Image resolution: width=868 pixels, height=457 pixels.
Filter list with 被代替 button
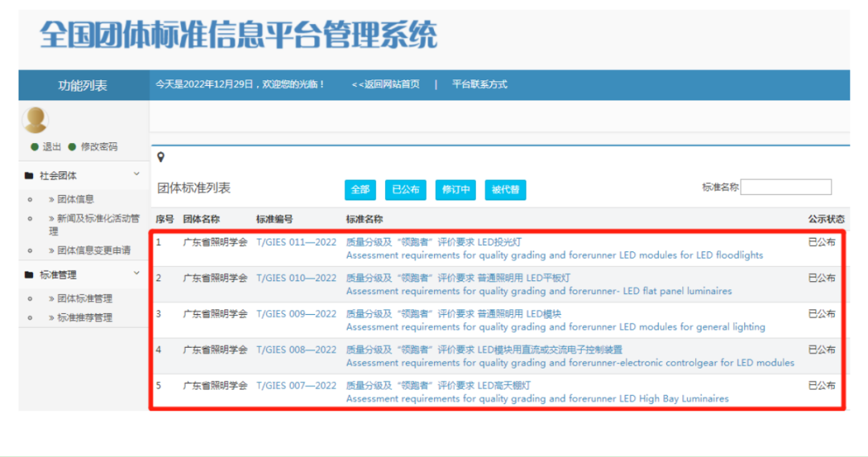point(505,190)
